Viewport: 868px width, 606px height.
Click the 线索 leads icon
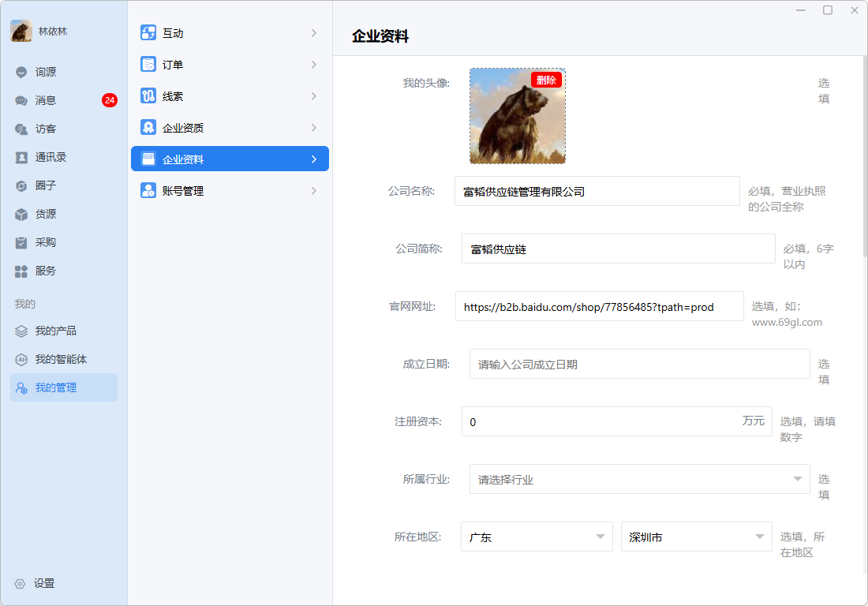[148, 95]
